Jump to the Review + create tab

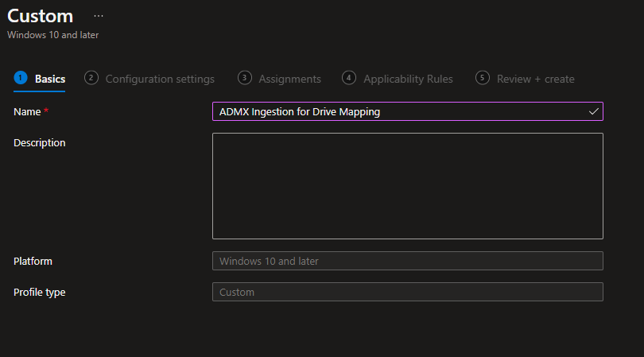point(535,79)
